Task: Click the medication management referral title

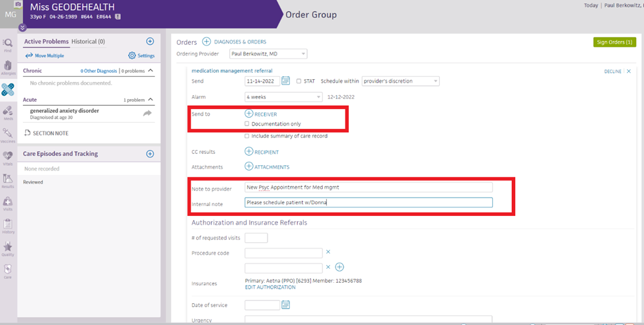Action: (x=232, y=71)
